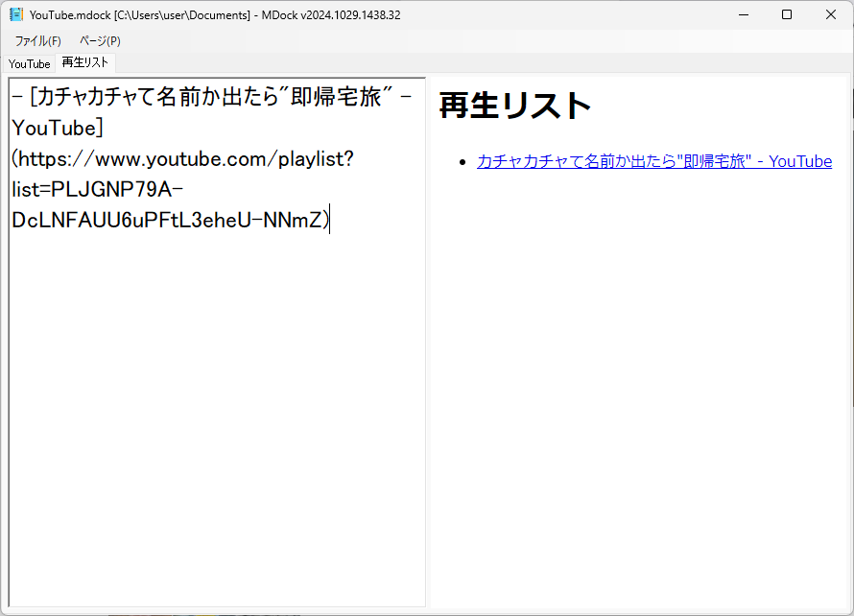Maximize the MDock window
The height and width of the screenshot is (616, 854).
click(x=787, y=14)
